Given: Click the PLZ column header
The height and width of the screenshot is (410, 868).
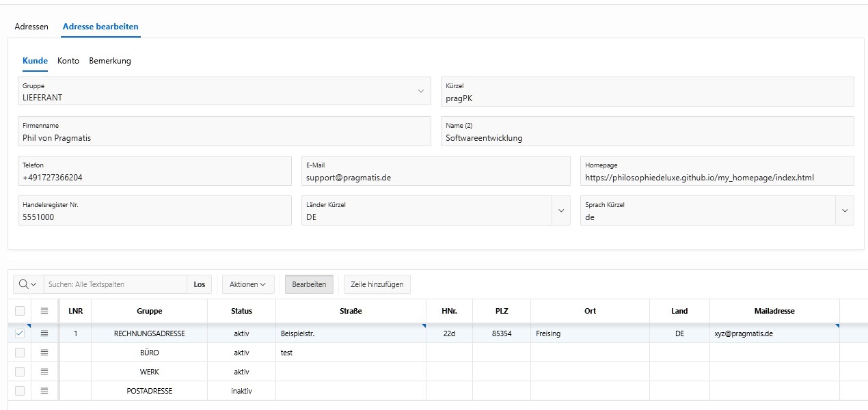Looking at the screenshot, I should pos(502,311).
